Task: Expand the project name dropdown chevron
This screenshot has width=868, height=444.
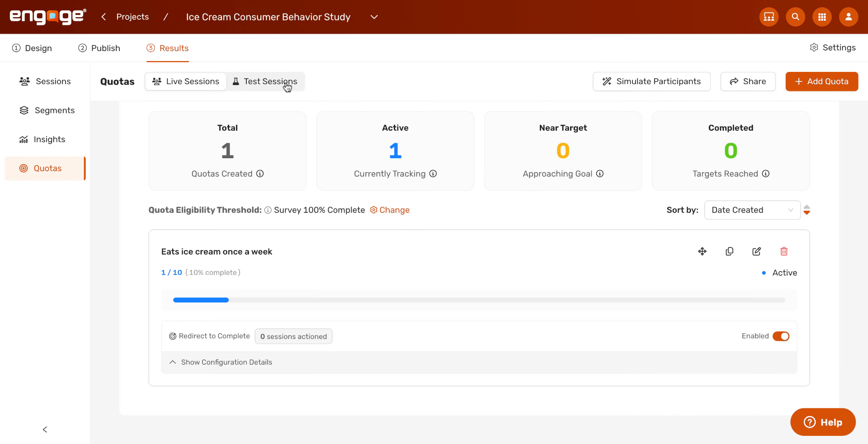Action: click(374, 17)
